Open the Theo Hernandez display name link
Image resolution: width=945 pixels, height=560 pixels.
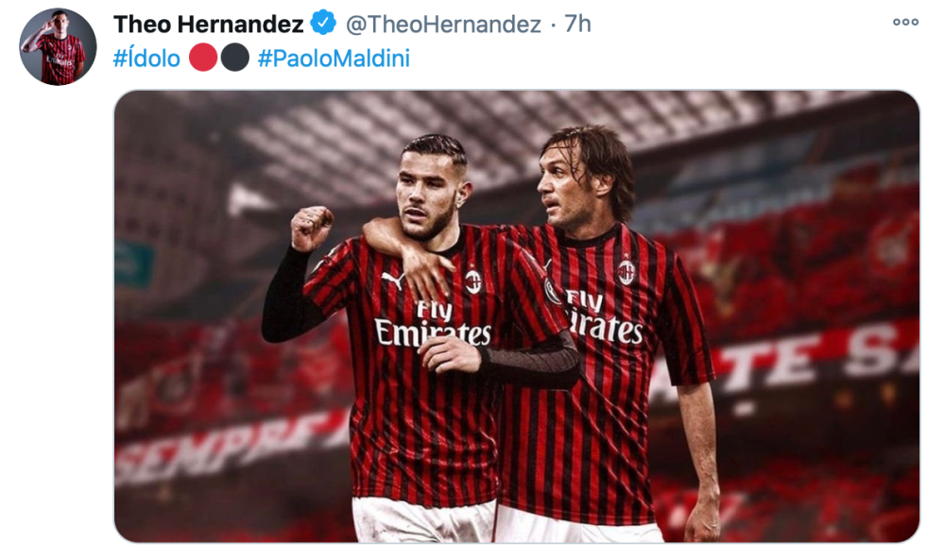tap(209, 25)
